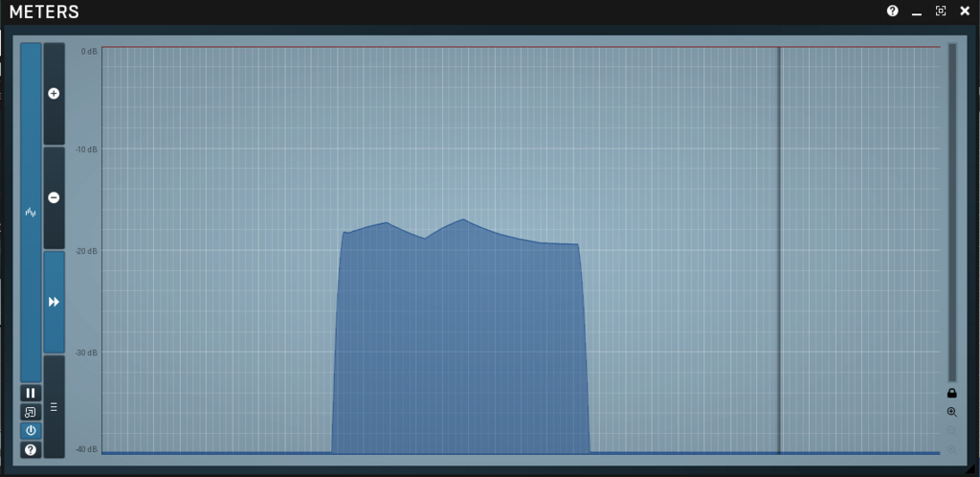The width and height of the screenshot is (980, 477).
Task: Click the -10 dB axis label
Action: click(x=87, y=149)
